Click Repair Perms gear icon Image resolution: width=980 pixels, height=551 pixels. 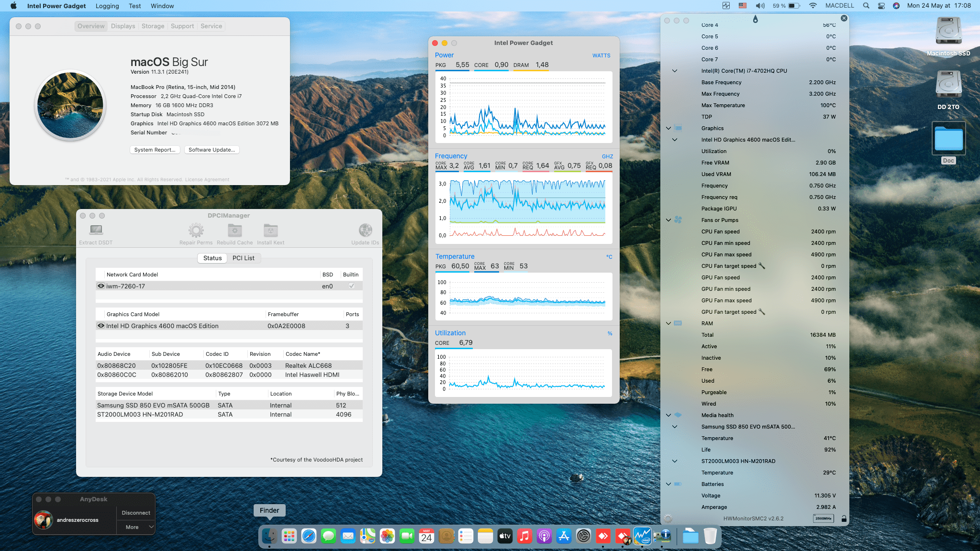[x=196, y=230]
